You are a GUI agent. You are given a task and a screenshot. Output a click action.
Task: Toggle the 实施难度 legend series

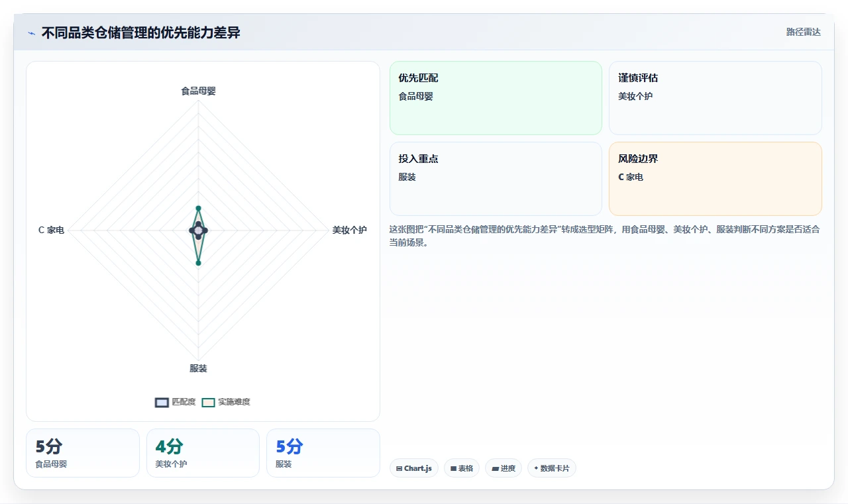click(226, 402)
